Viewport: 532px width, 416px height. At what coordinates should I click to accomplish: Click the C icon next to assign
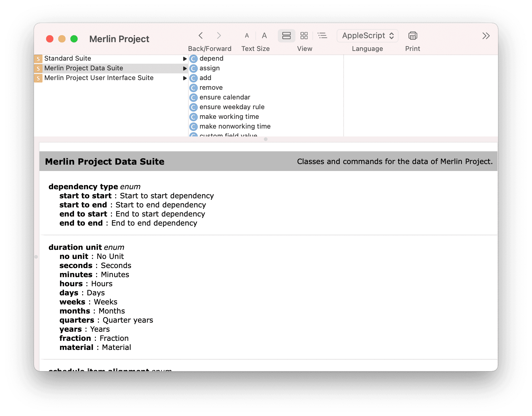pyautogui.click(x=194, y=69)
